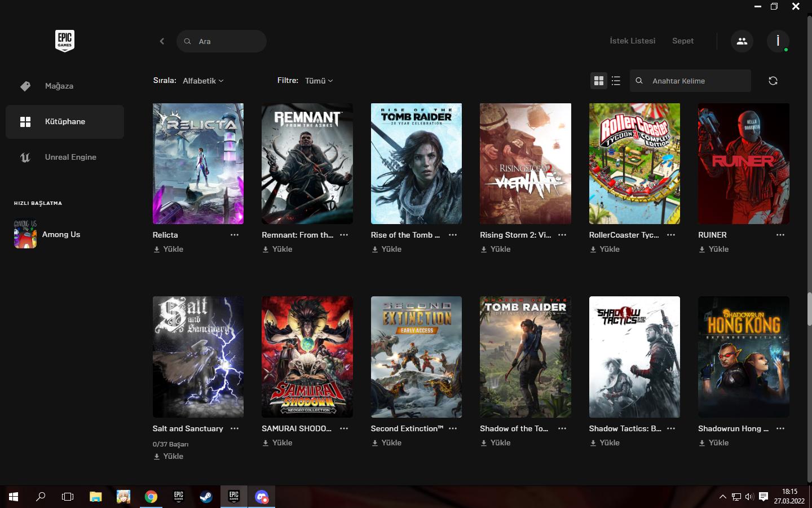The width and height of the screenshot is (812, 508).
Task: Open options menu for Shadow Tactics
Action: point(671,428)
